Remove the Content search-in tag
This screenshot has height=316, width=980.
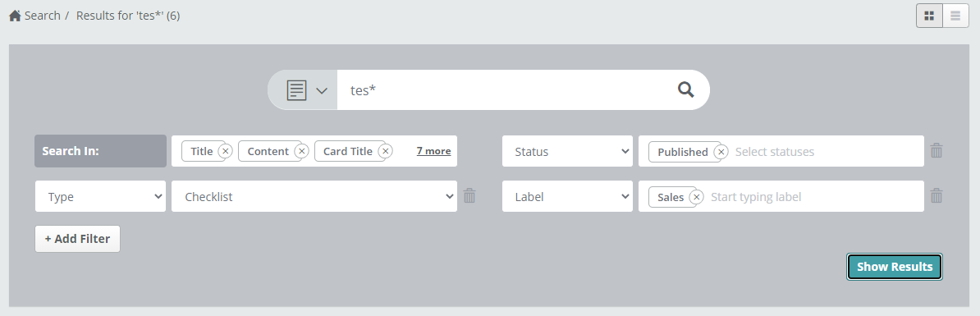click(x=302, y=151)
